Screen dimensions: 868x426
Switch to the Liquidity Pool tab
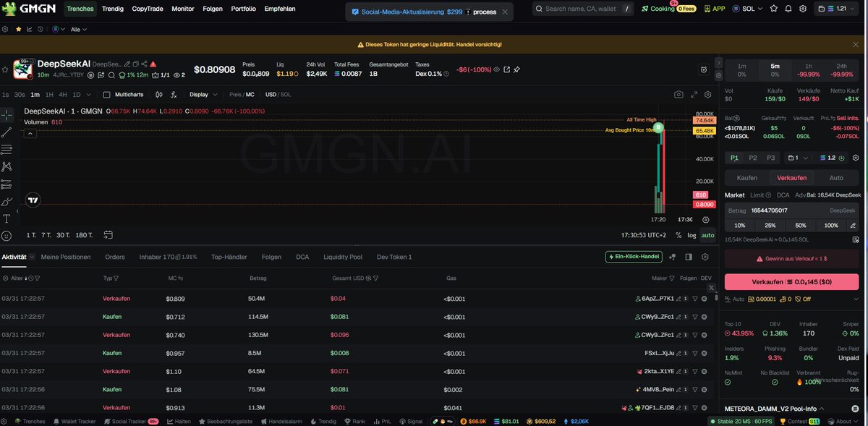[x=343, y=257]
